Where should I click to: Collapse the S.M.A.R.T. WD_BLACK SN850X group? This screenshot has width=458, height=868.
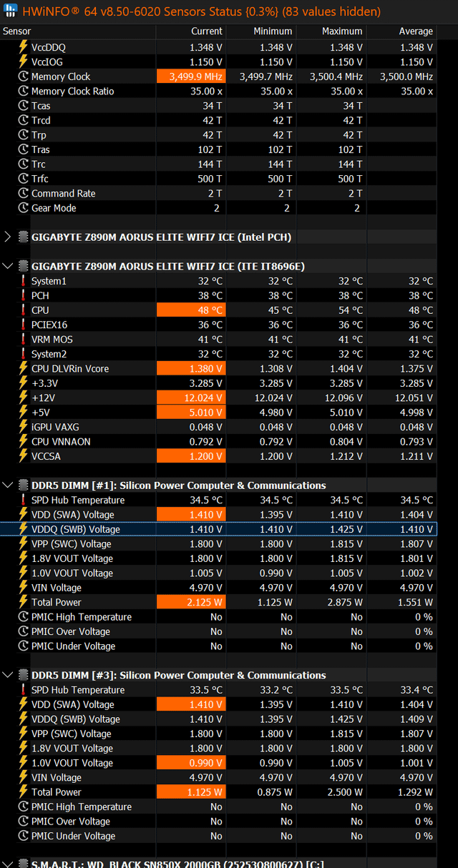coord(8,864)
